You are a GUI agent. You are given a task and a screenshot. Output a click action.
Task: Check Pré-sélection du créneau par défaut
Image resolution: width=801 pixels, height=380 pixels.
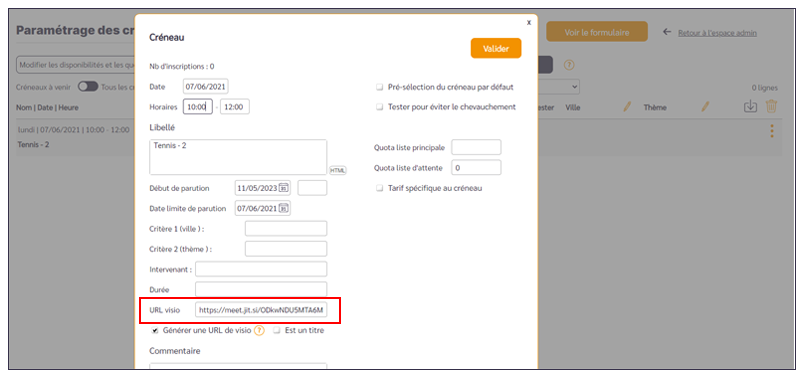pos(379,87)
